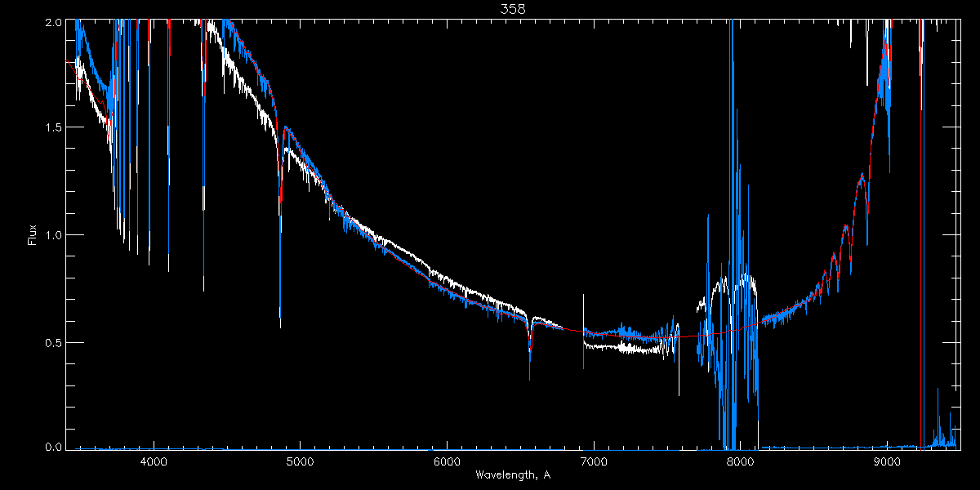Click the x-axis tick label 8000
The width and height of the screenshot is (980, 490).
[741, 463]
